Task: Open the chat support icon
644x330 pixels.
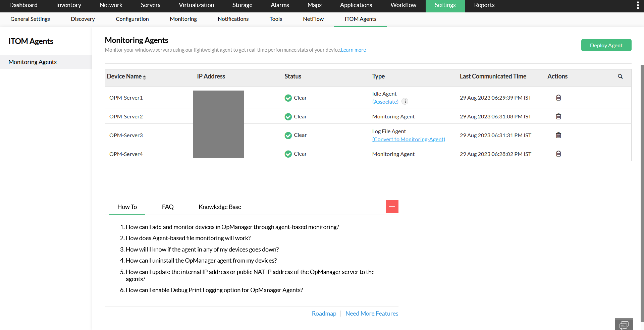Action: pyautogui.click(x=624, y=324)
